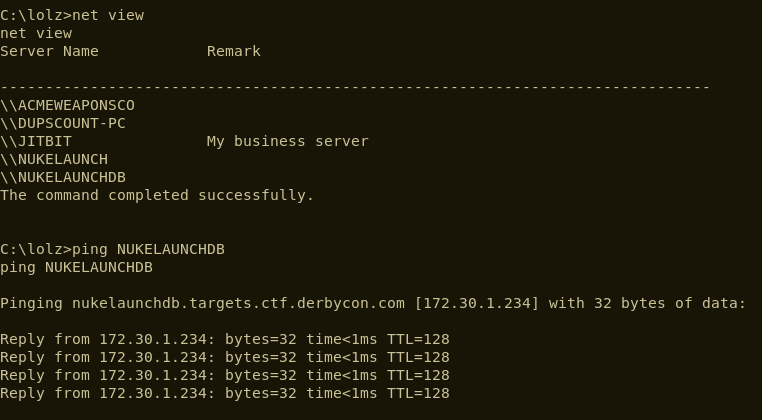Click the third ping reply line

coord(224,375)
